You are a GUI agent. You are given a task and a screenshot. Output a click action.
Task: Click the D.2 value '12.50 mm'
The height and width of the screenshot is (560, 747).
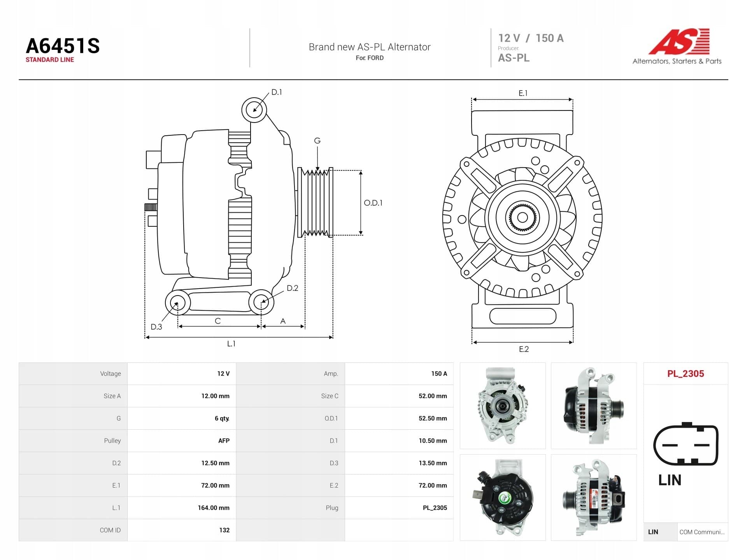(x=215, y=463)
